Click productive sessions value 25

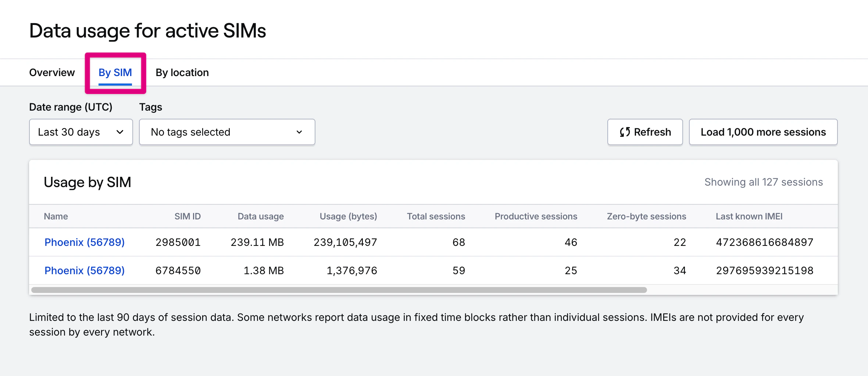point(571,271)
